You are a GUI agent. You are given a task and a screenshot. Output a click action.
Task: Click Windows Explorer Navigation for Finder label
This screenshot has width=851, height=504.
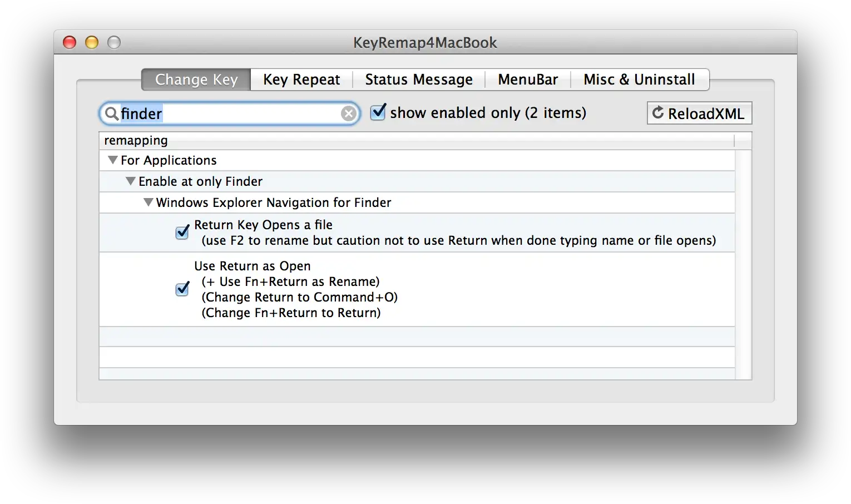274,202
